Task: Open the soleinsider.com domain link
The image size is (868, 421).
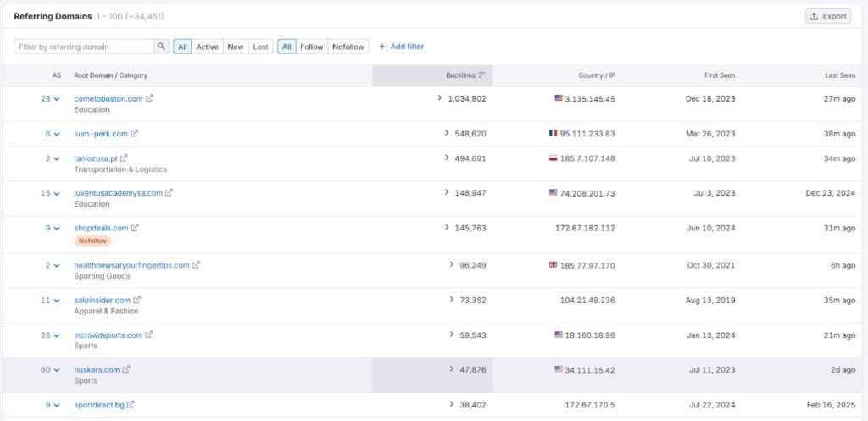Action: point(103,300)
